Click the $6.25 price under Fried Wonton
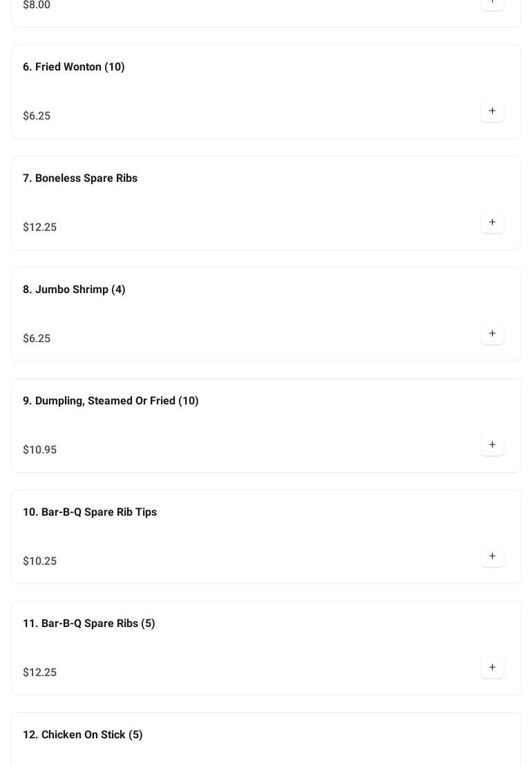532x766 pixels. tap(37, 116)
